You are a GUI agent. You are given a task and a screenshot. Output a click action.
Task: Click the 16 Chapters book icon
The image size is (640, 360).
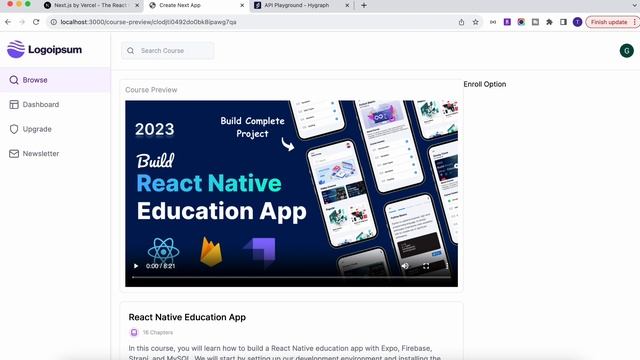point(134,332)
